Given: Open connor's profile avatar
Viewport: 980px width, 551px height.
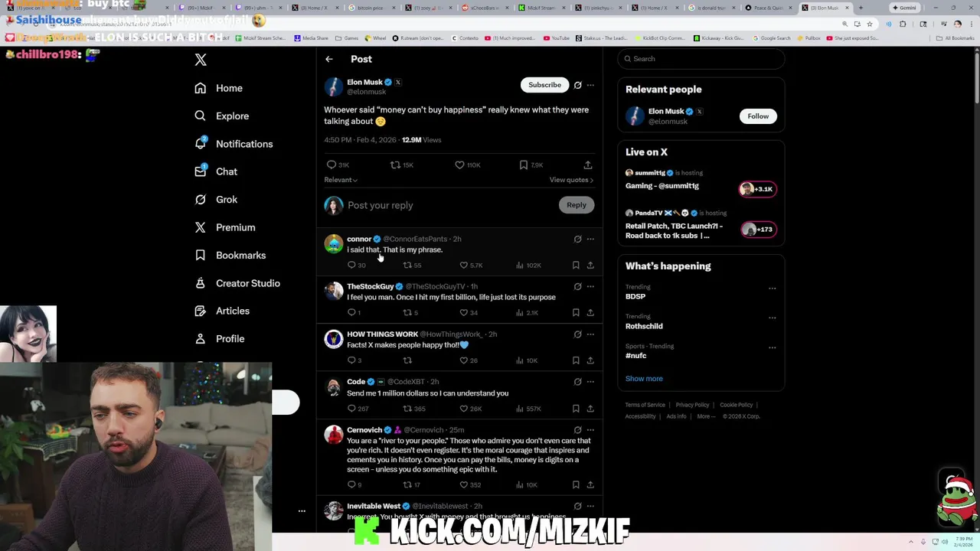Looking at the screenshot, I should tap(334, 244).
